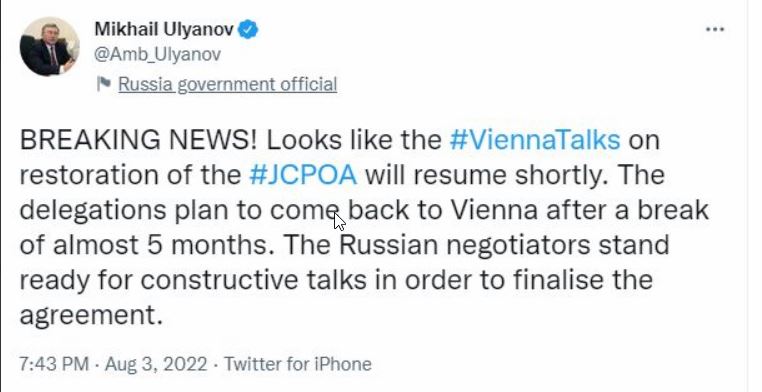The image size is (762, 392).
Task: Open the three-dot more options menu
Action: click(715, 30)
